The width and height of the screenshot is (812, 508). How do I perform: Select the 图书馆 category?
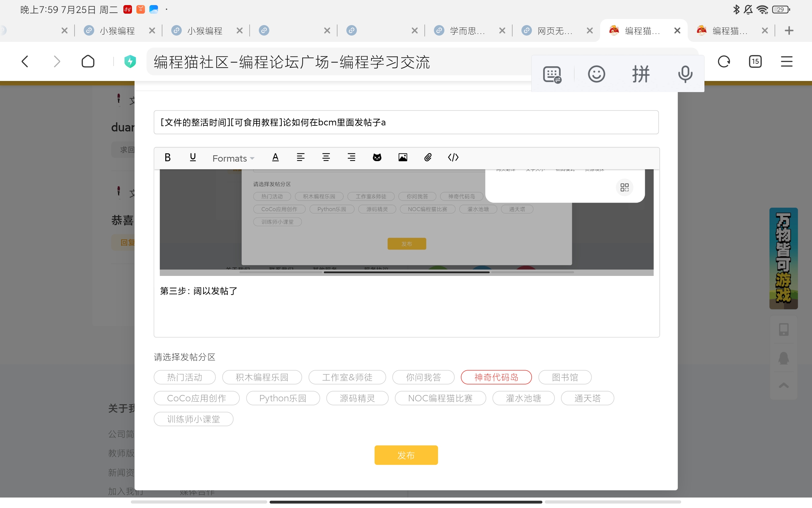click(x=565, y=377)
